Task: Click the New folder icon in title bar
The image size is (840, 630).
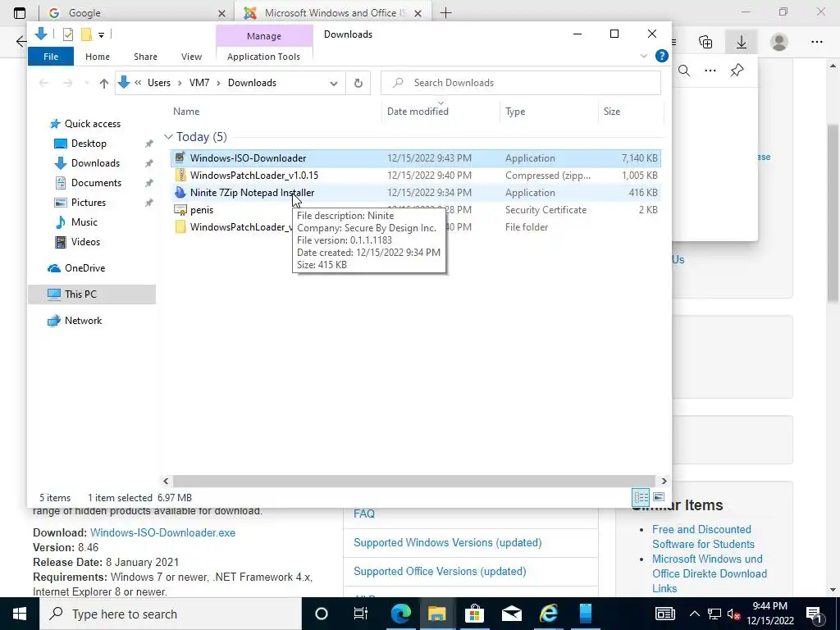Action: [86, 34]
